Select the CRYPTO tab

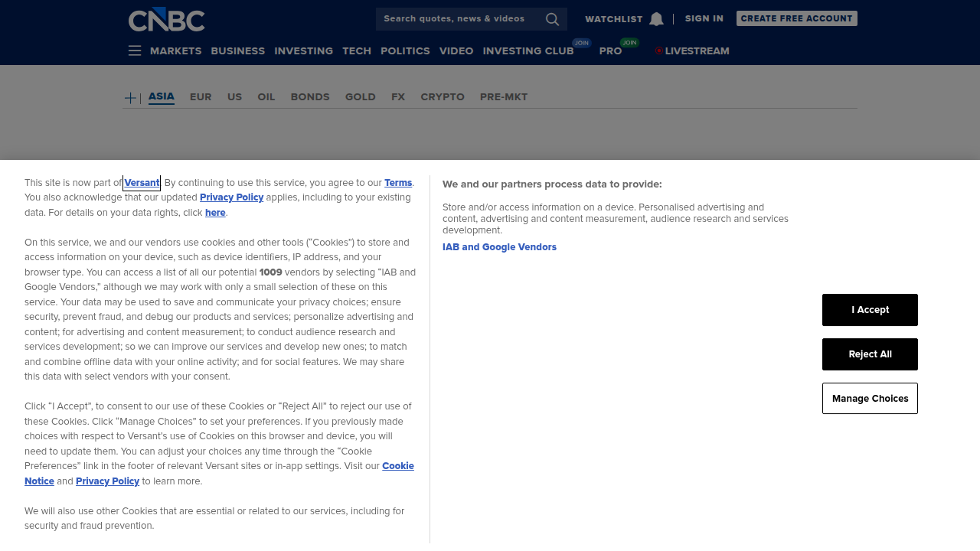(x=443, y=97)
